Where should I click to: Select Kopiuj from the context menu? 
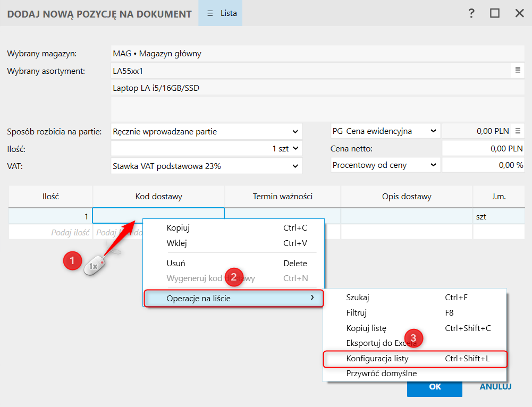coord(178,228)
